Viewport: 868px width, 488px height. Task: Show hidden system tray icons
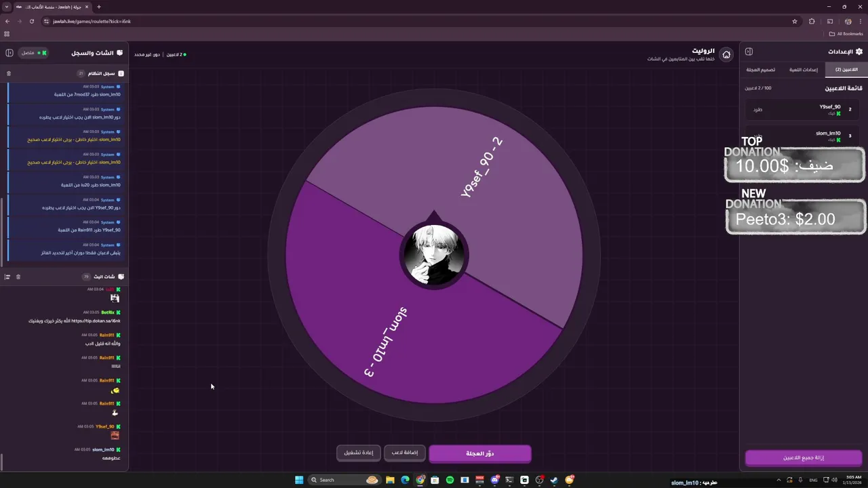point(780,480)
